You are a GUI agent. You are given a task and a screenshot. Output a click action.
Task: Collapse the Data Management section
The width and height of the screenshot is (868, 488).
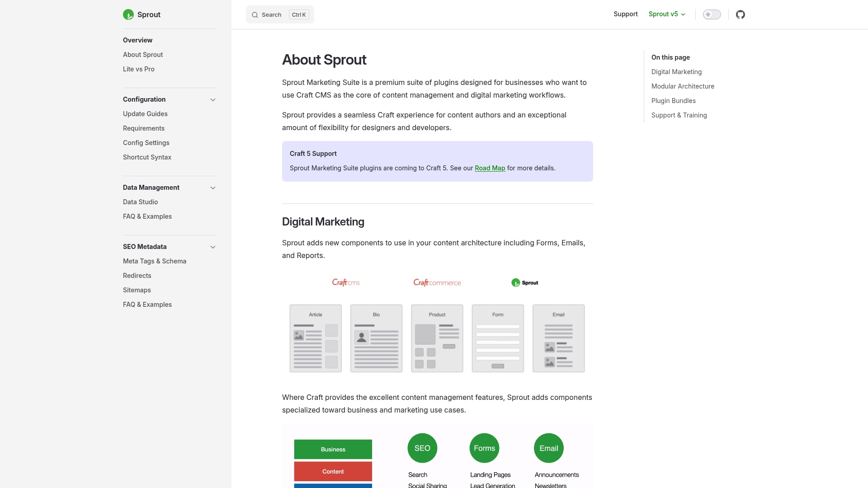[213, 188]
